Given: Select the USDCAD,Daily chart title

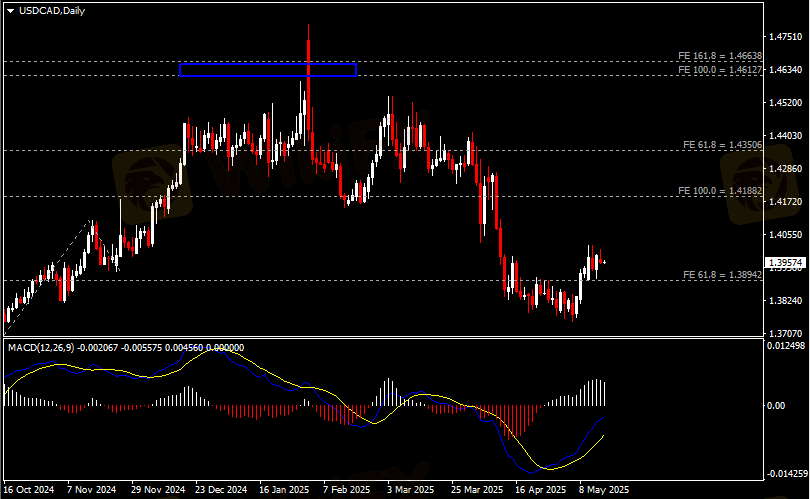Looking at the screenshot, I should tap(52, 11).
